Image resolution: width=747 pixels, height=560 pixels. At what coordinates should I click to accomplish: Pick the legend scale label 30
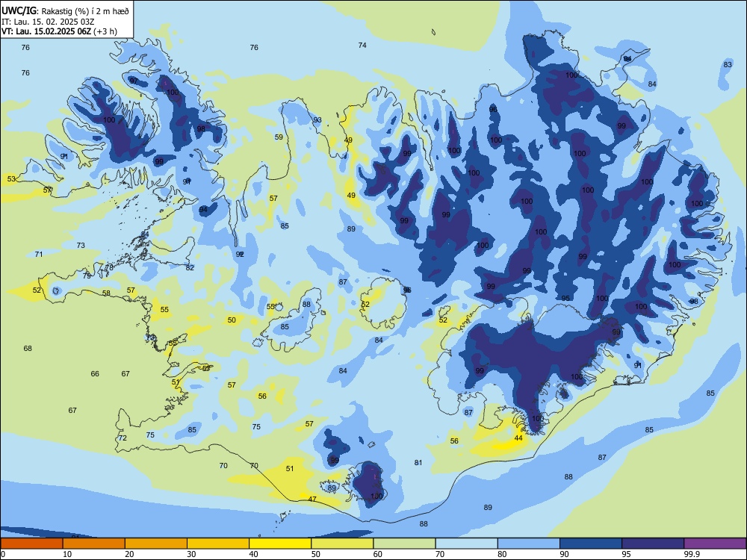pyautogui.click(x=191, y=554)
